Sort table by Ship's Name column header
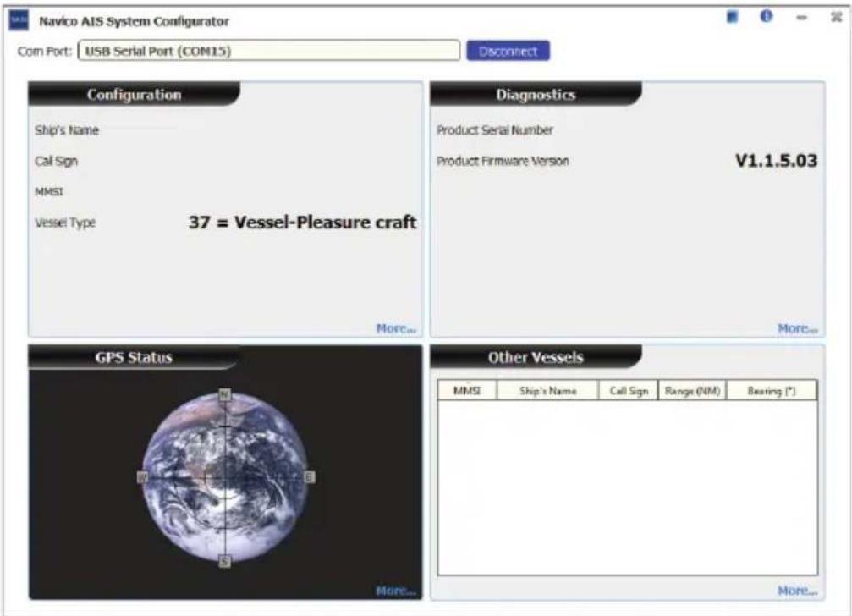The height and width of the screenshot is (616, 852). tap(547, 391)
